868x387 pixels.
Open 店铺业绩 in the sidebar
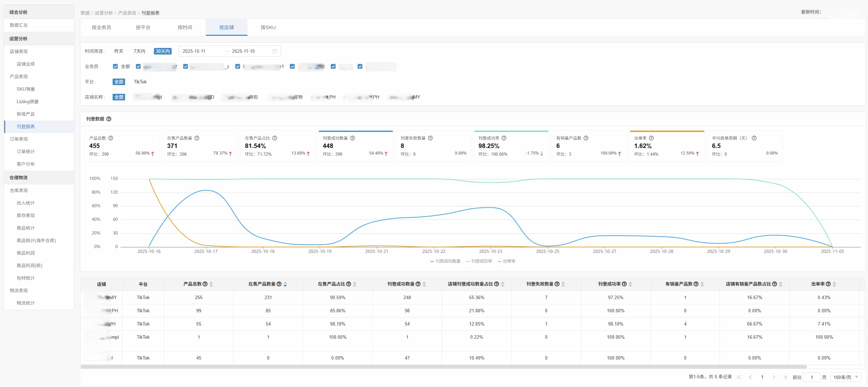coord(26,64)
